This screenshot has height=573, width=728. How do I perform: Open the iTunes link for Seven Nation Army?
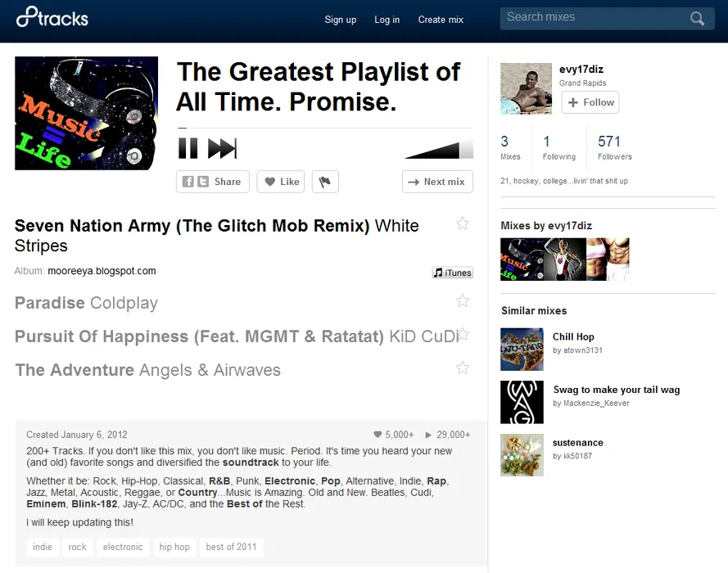(453, 273)
